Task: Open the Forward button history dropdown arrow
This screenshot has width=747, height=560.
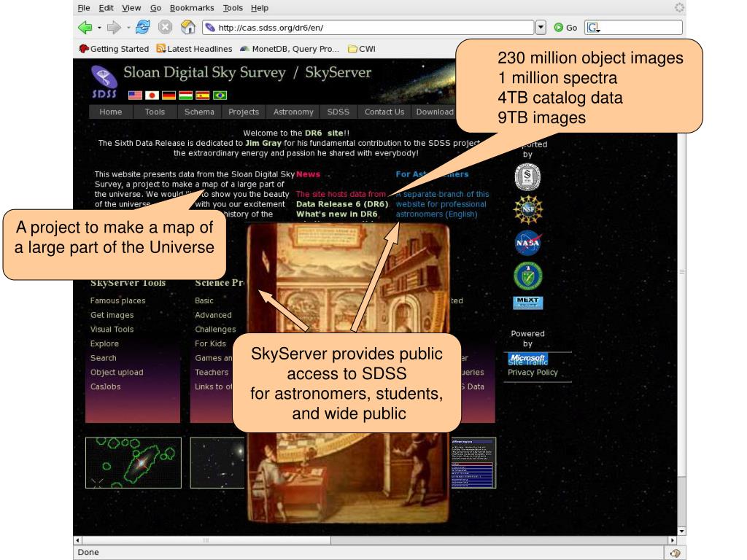Action: click(128, 28)
